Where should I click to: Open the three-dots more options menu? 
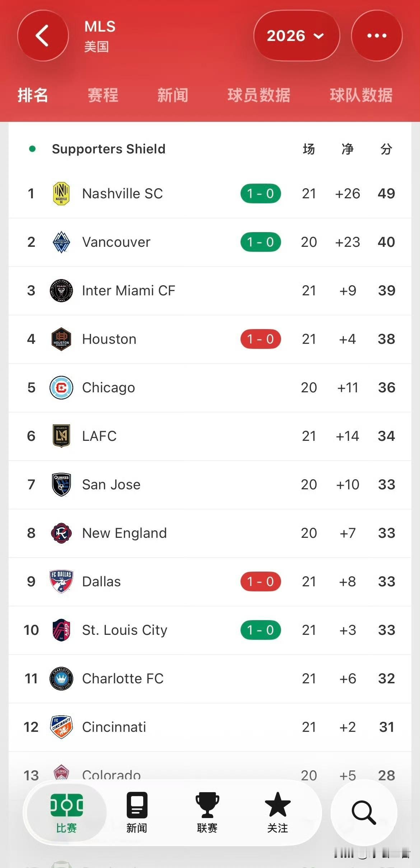(377, 36)
